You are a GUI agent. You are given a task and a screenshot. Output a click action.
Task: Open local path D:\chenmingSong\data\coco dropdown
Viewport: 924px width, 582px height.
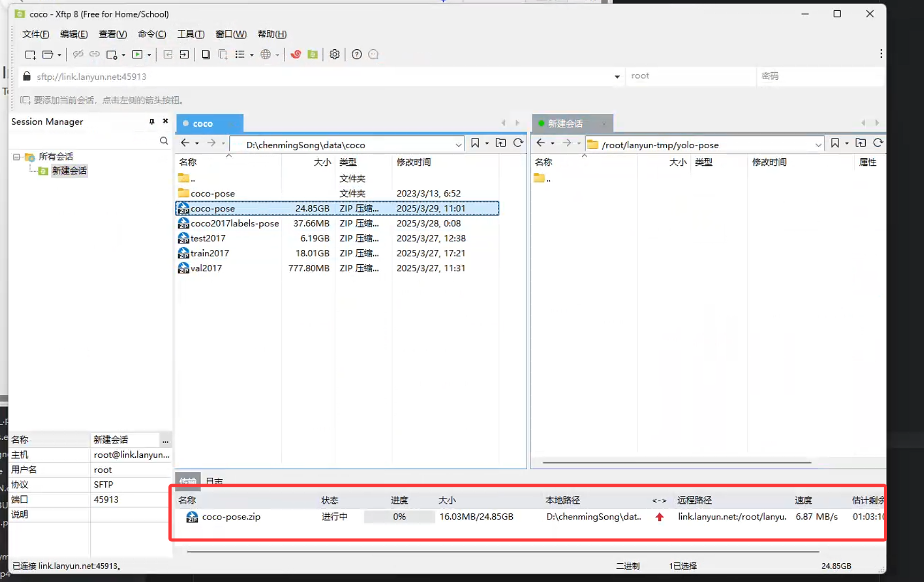pyautogui.click(x=458, y=145)
